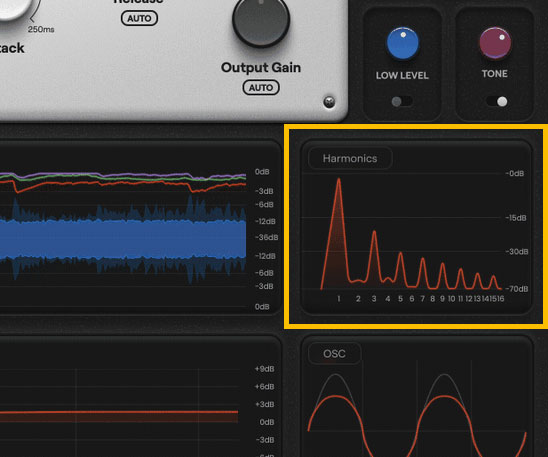Click the TONE label
Image resolution: width=548 pixels, height=457 pixels.
pos(495,74)
